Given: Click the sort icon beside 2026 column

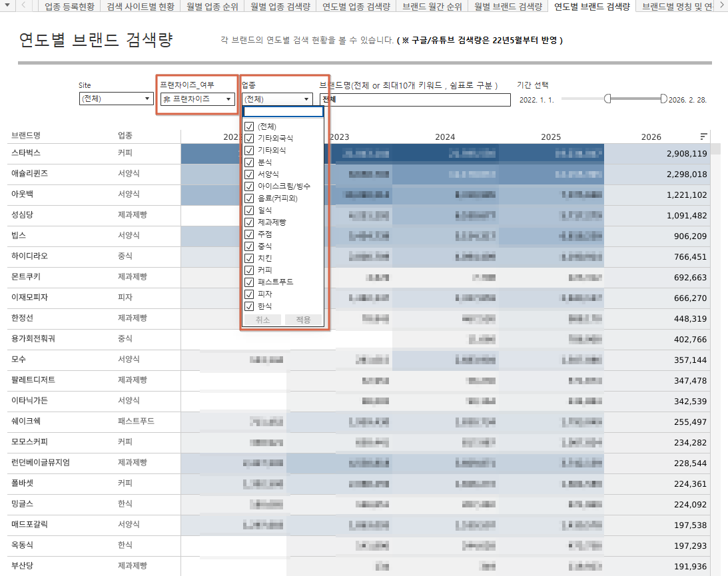Looking at the screenshot, I should pyautogui.click(x=703, y=137).
